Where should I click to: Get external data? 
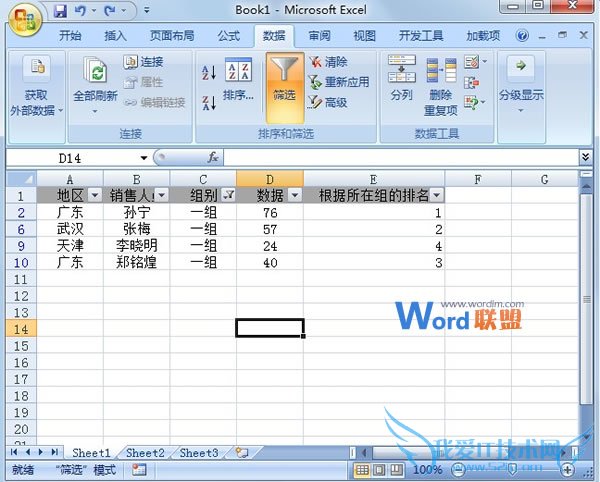[x=36, y=86]
